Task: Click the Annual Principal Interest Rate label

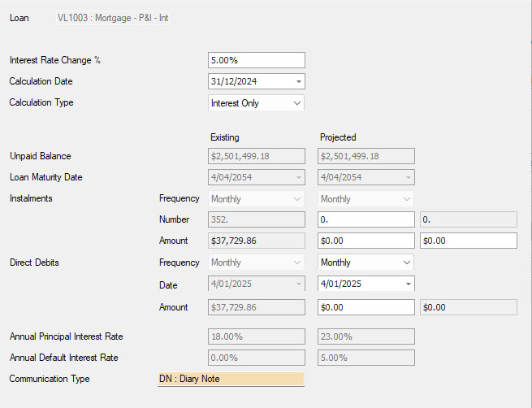Action: pyautogui.click(x=66, y=336)
